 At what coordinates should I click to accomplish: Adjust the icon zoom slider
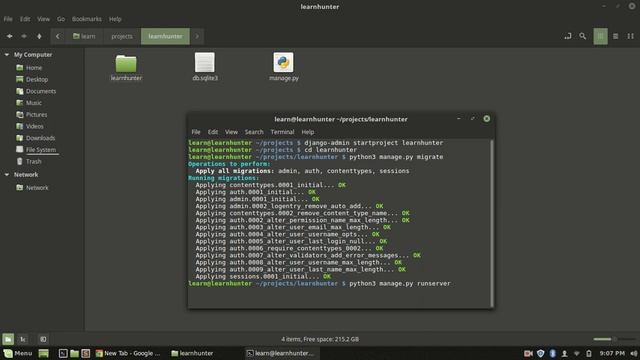[614, 339]
